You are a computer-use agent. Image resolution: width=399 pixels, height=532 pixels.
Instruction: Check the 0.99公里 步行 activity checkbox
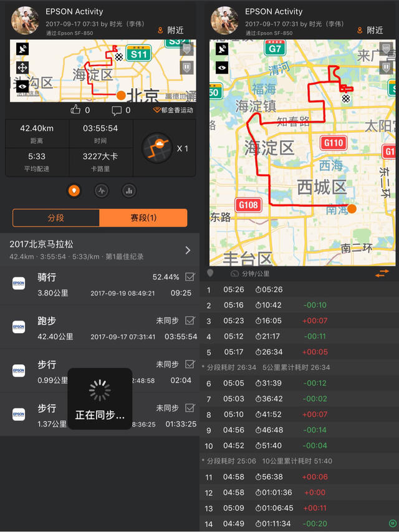[190, 364]
